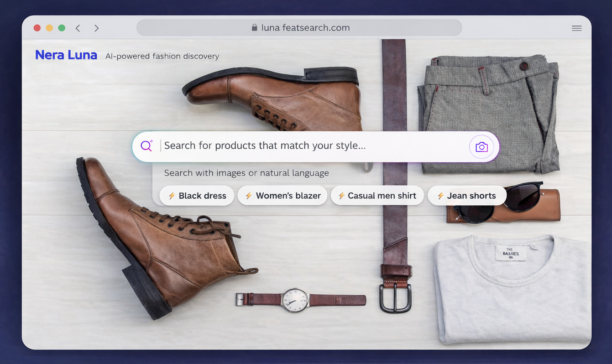Image resolution: width=612 pixels, height=364 pixels.
Task: Click the AI magnifier search icon
Action: 146,146
